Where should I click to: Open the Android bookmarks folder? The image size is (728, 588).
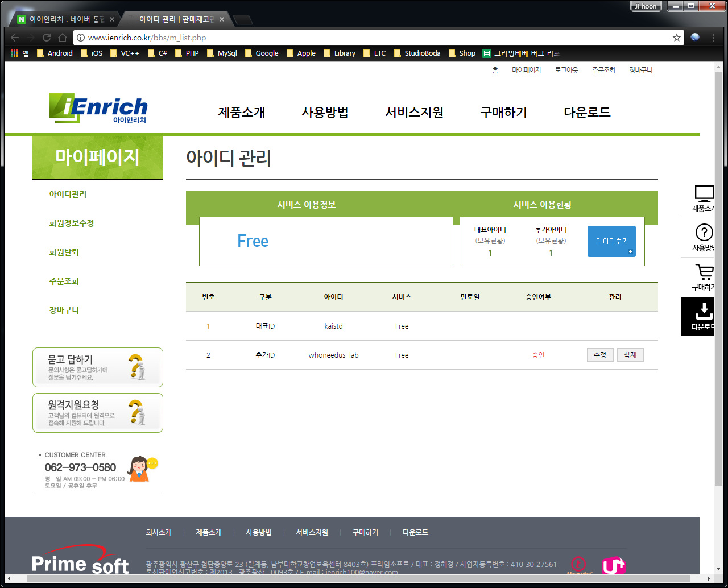point(55,53)
